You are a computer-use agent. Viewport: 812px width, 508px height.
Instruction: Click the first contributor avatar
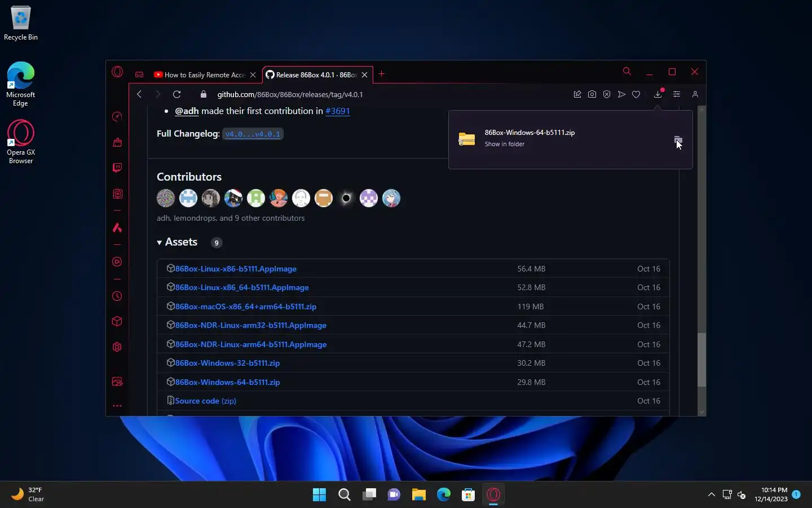(166, 198)
